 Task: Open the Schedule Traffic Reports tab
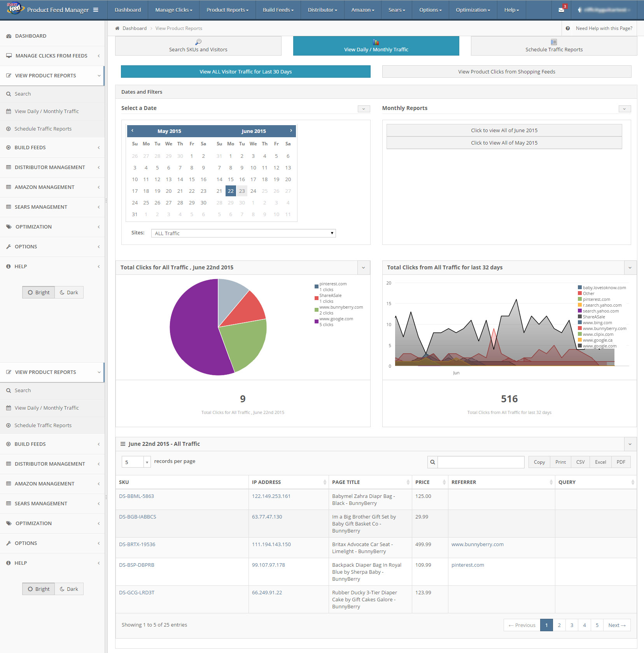pos(554,46)
